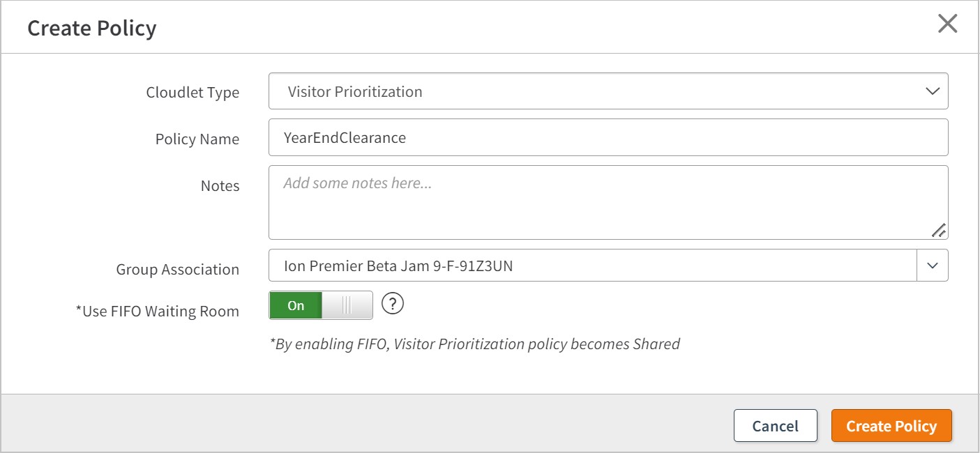This screenshot has height=453, width=980.
Task: Focus the Policy Name field with YearEndClearance
Action: coord(608,137)
